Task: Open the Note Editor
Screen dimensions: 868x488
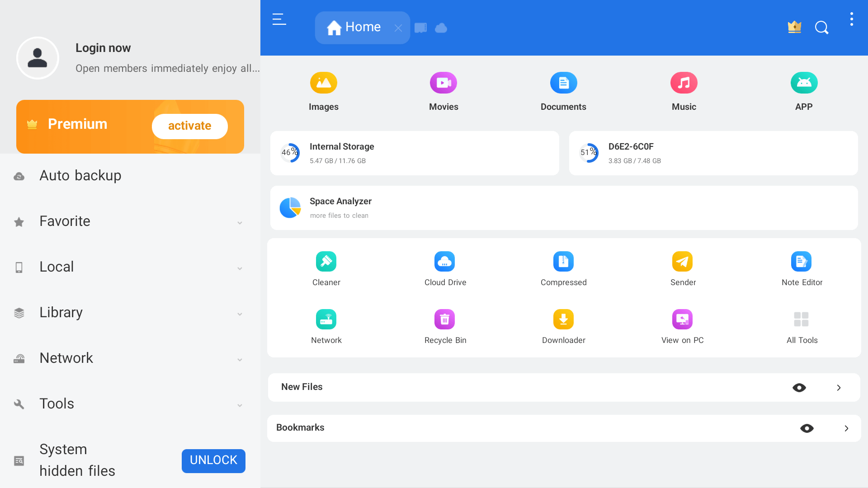Action: pos(802,268)
